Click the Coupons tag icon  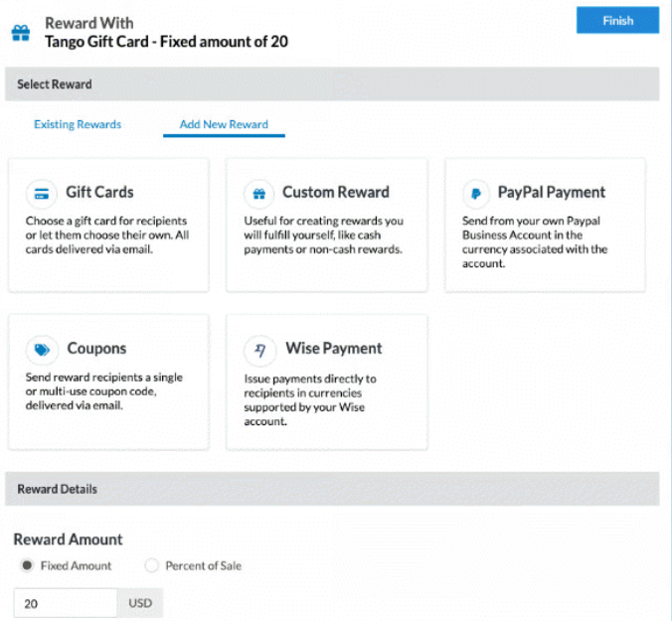coord(42,350)
